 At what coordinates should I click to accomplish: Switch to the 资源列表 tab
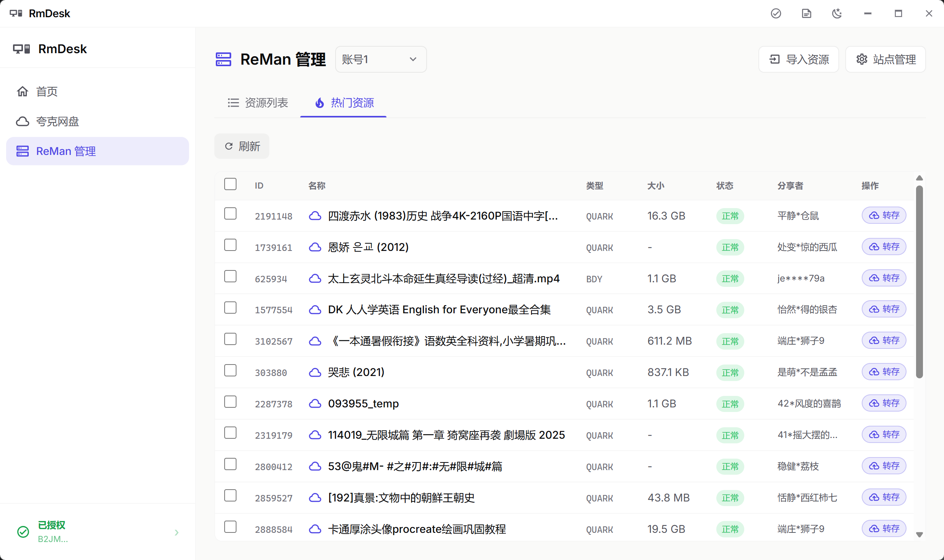click(258, 103)
